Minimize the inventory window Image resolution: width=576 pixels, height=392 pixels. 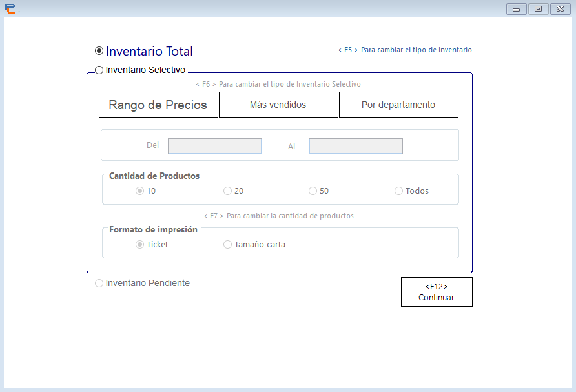516,9
